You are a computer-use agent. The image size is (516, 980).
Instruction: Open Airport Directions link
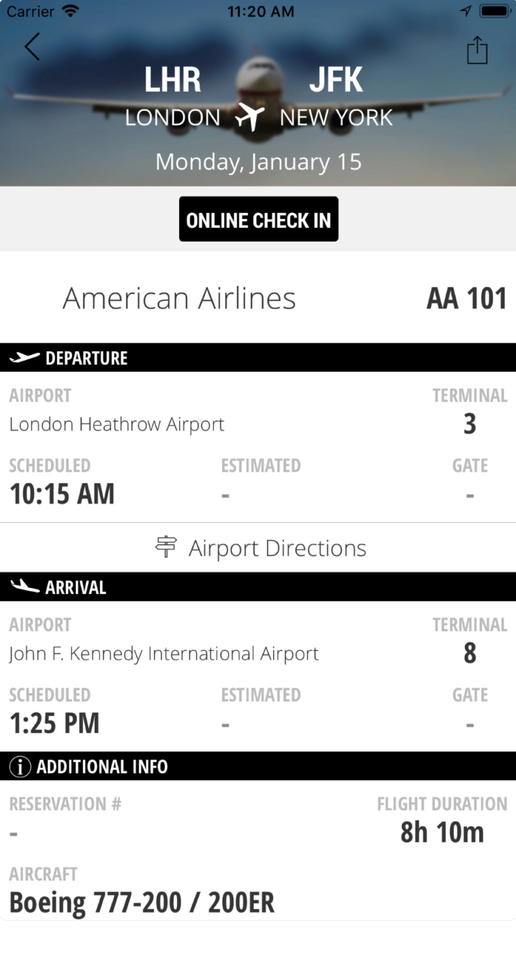[277, 548]
